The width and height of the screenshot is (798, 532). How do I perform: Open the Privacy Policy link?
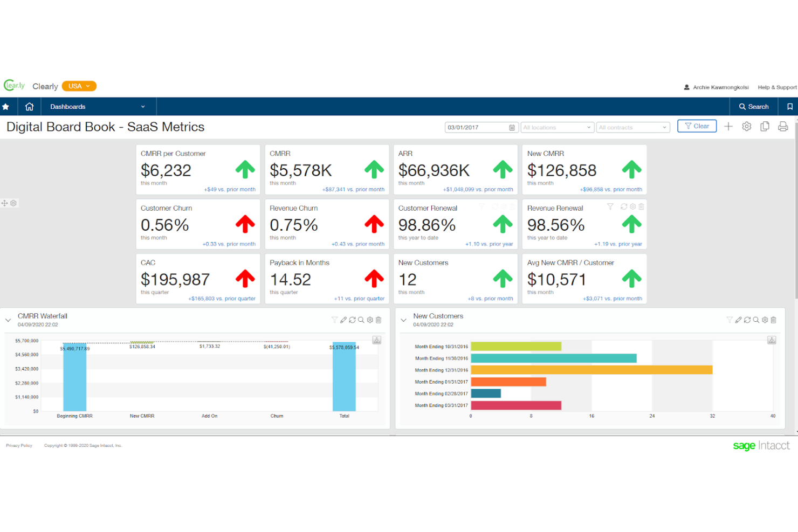coord(19,445)
